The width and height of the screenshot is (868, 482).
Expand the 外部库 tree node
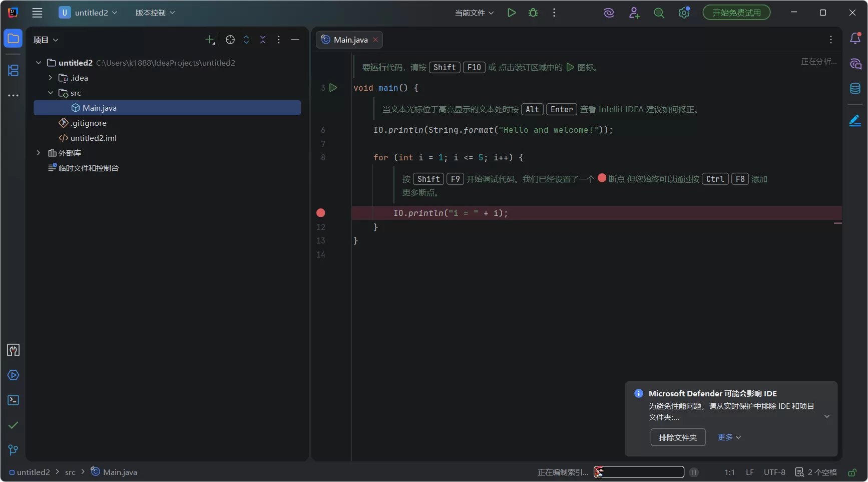(39, 153)
